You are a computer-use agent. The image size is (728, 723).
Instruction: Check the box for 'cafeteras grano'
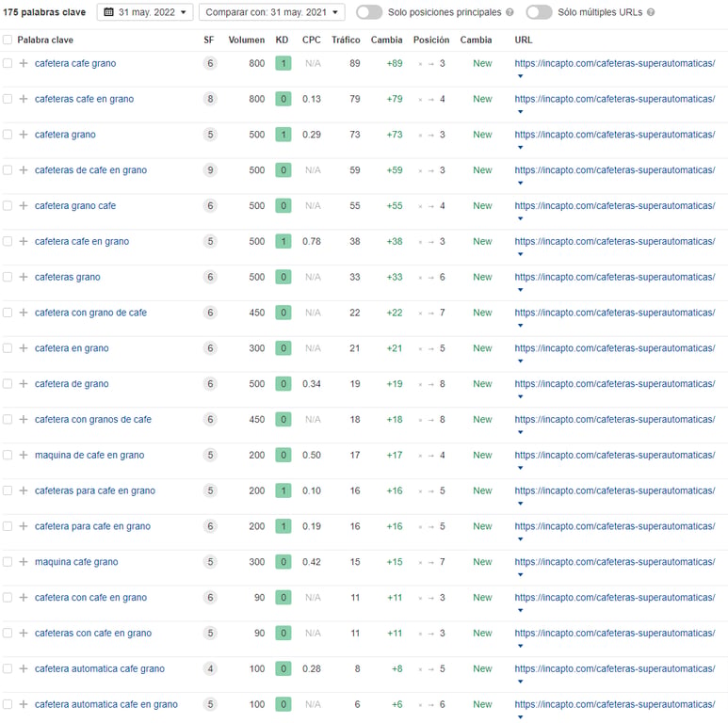click(x=8, y=277)
